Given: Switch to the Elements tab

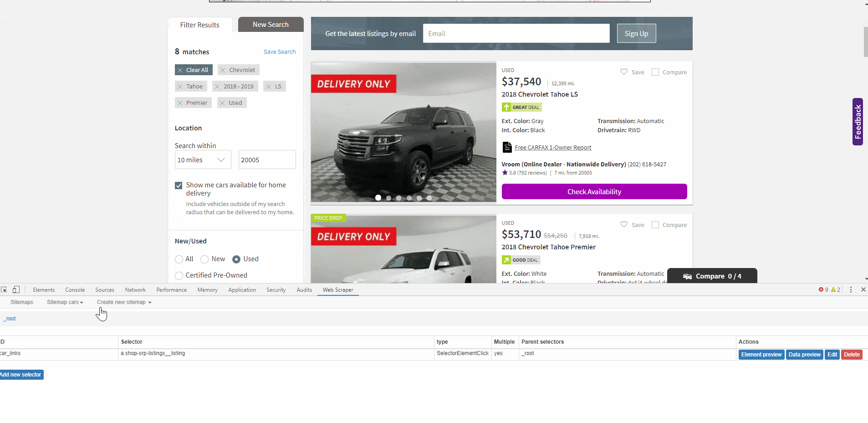Looking at the screenshot, I should point(44,290).
